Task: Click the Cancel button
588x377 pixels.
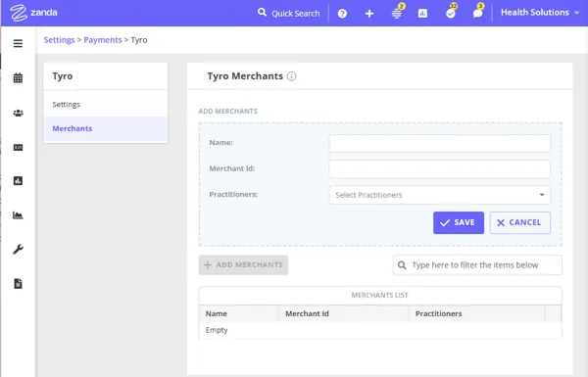Action: tap(519, 222)
